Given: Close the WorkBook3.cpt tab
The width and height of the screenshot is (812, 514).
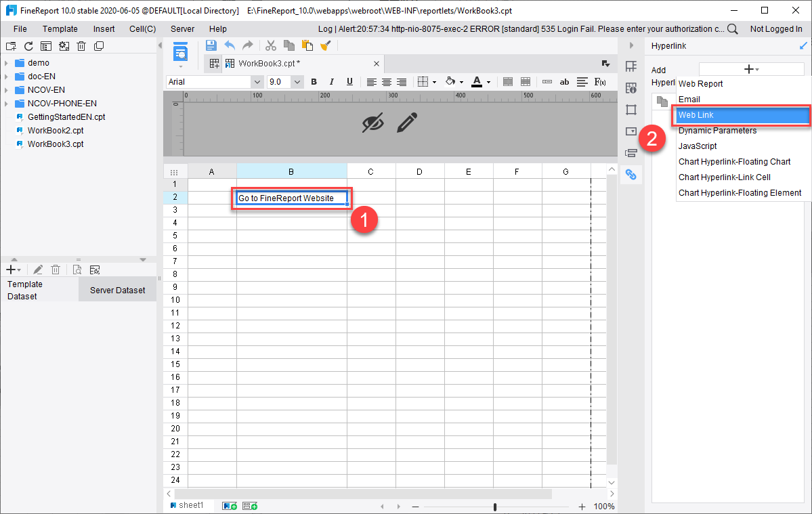Looking at the screenshot, I should pos(377,64).
